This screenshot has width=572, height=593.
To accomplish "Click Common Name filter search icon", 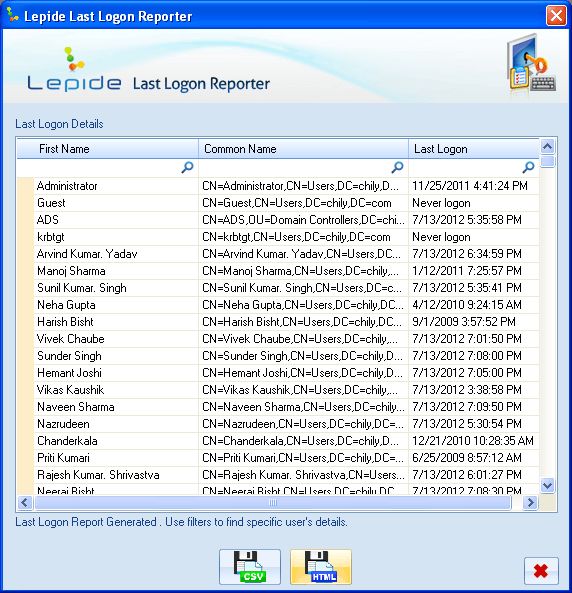I will pos(397,167).
